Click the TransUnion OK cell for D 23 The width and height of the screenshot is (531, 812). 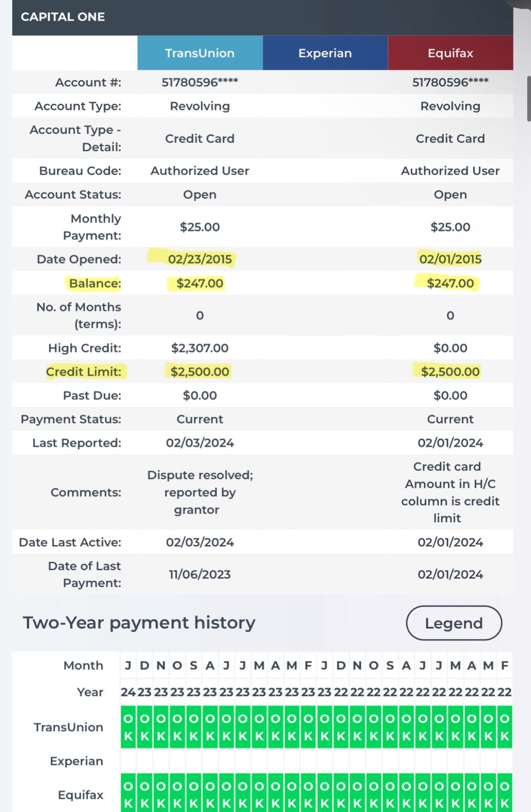click(145, 727)
